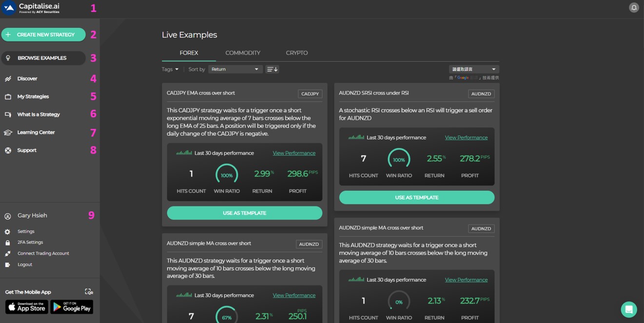Open Get it on Google Play badge
The image size is (644, 323).
click(72, 307)
